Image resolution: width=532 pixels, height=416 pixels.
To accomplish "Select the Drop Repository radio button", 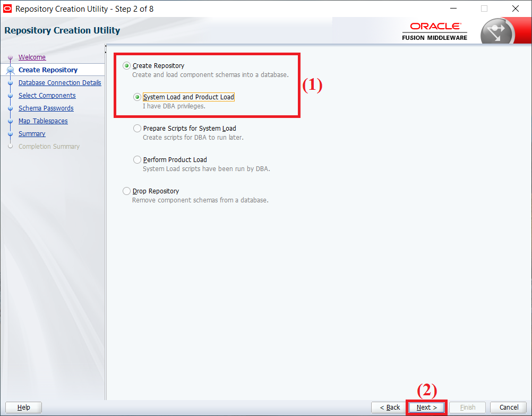I will coord(126,191).
